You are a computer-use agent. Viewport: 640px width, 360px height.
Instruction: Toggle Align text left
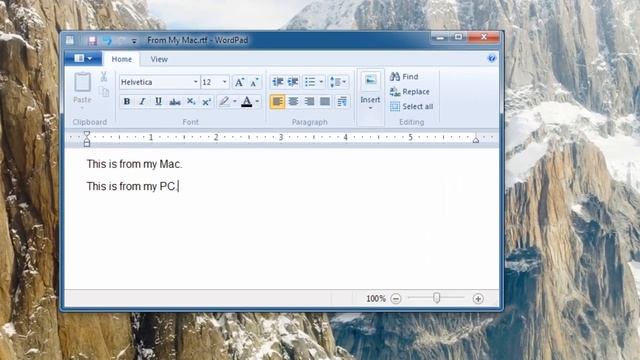pyautogui.click(x=277, y=101)
